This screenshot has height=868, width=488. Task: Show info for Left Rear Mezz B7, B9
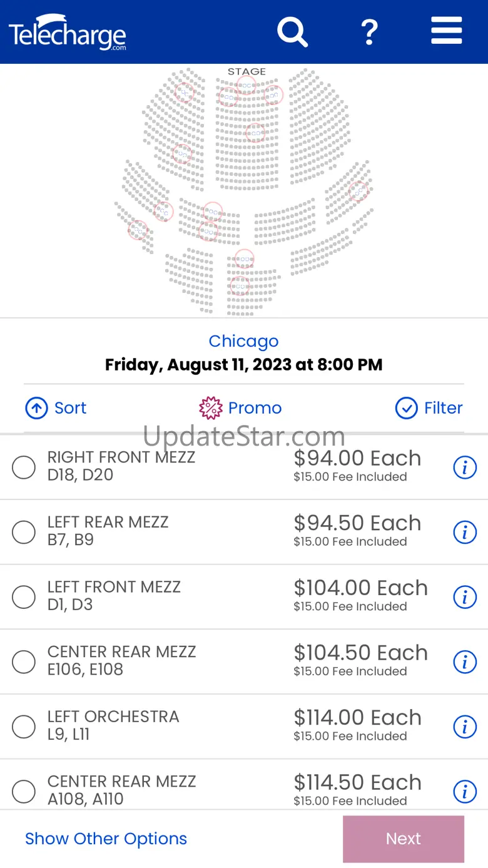pos(465,533)
